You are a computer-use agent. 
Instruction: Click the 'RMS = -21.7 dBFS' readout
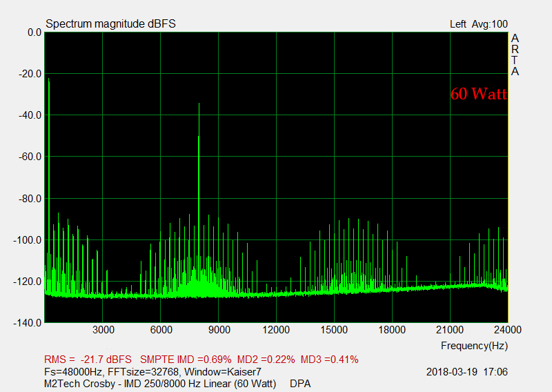[88, 360]
